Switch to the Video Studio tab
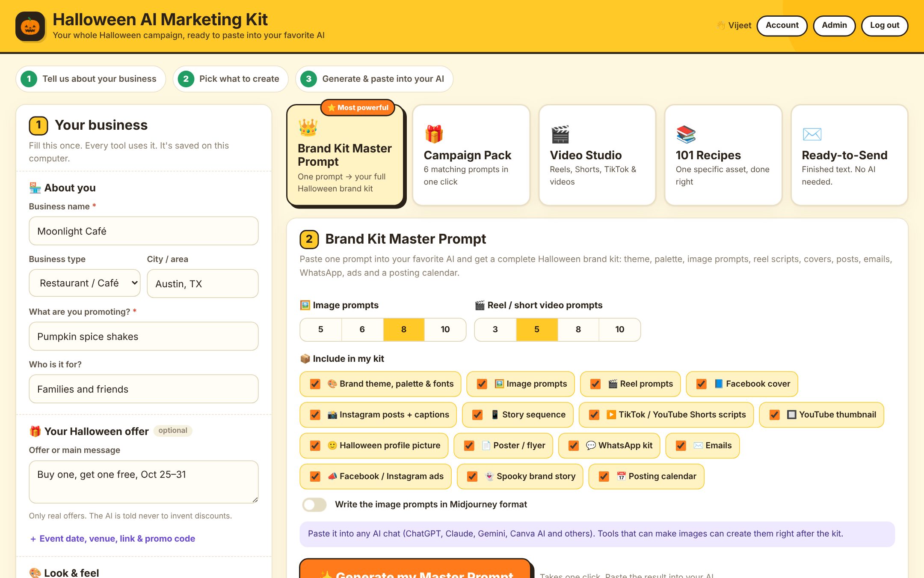 [x=597, y=155]
